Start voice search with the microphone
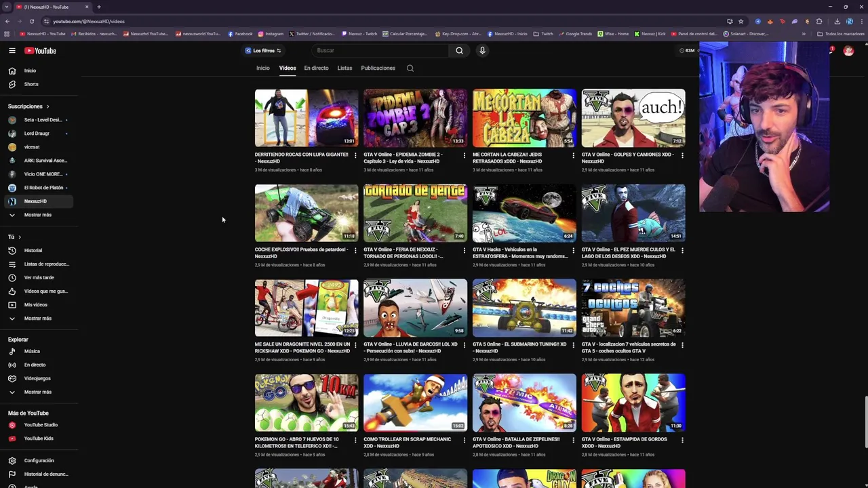868x488 pixels. (x=482, y=50)
